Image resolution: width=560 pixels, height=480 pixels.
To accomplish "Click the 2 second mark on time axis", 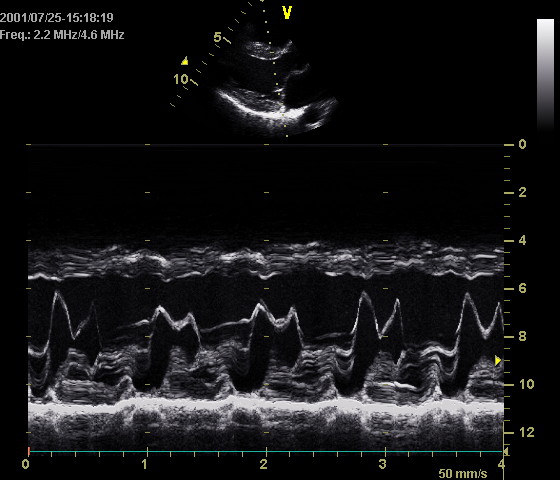I will click(x=263, y=464).
